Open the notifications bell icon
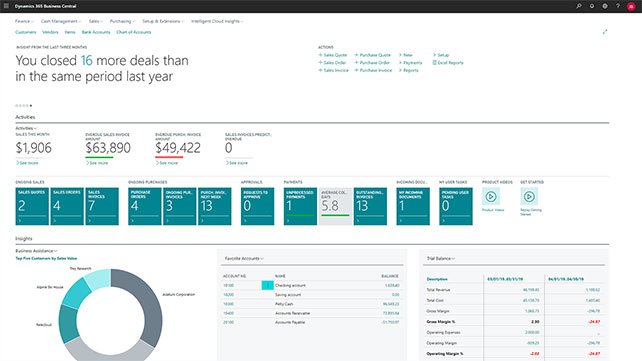This screenshot has height=361, width=642. coord(592,6)
